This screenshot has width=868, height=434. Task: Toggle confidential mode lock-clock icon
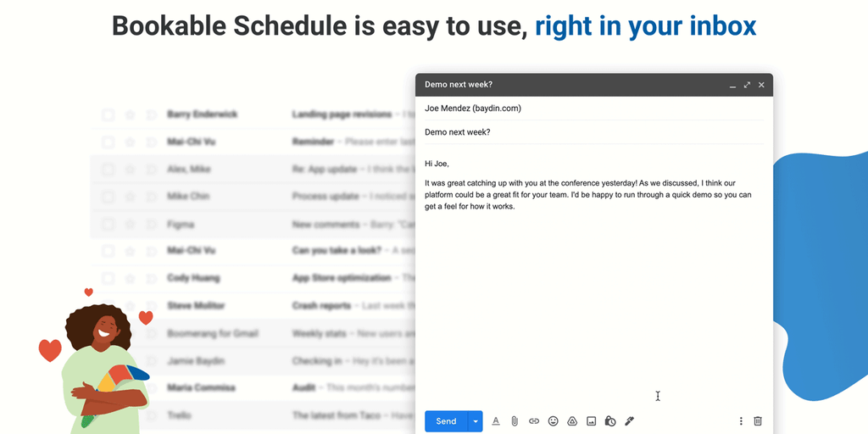[x=610, y=421]
